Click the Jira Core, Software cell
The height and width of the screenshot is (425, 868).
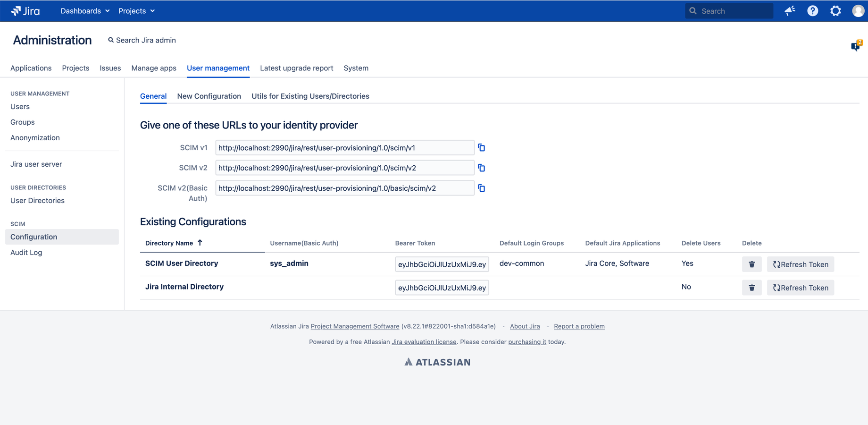[x=617, y=263]
